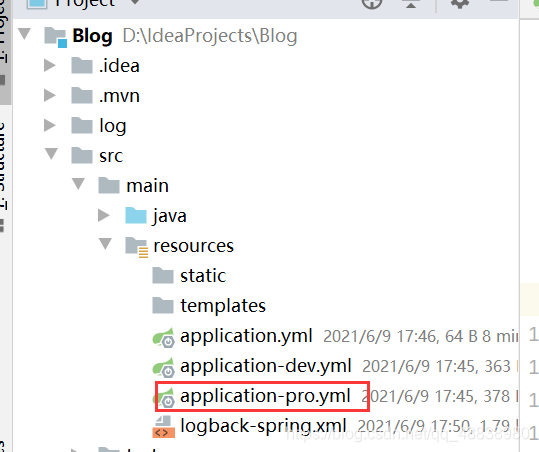
Task: Click the path text D:\IdeaProjects\Blog
Action: (210, 36)
